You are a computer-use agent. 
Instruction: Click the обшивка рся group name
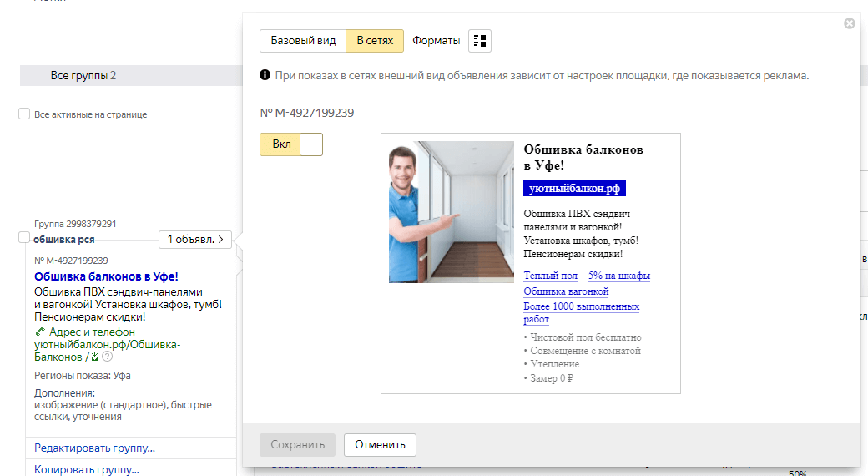click(63, 240)
